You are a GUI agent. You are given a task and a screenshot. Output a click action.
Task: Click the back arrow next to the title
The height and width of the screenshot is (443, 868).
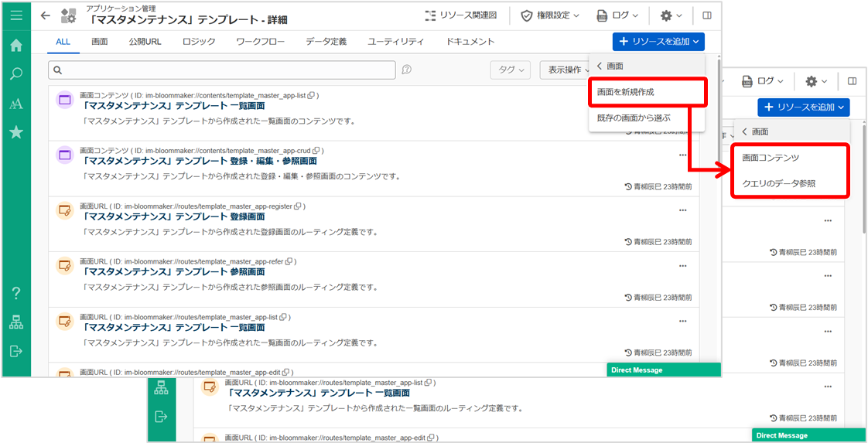(46, 15)
